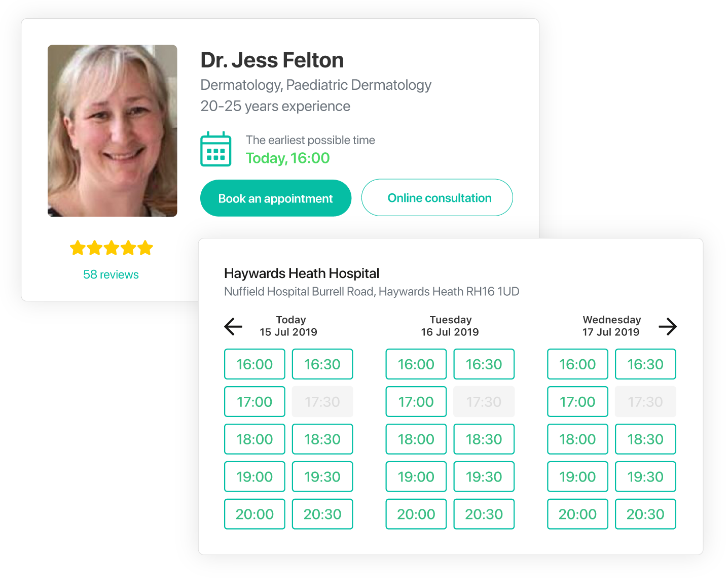Select Wednesday's 17:00 time slot

(577, 402)
